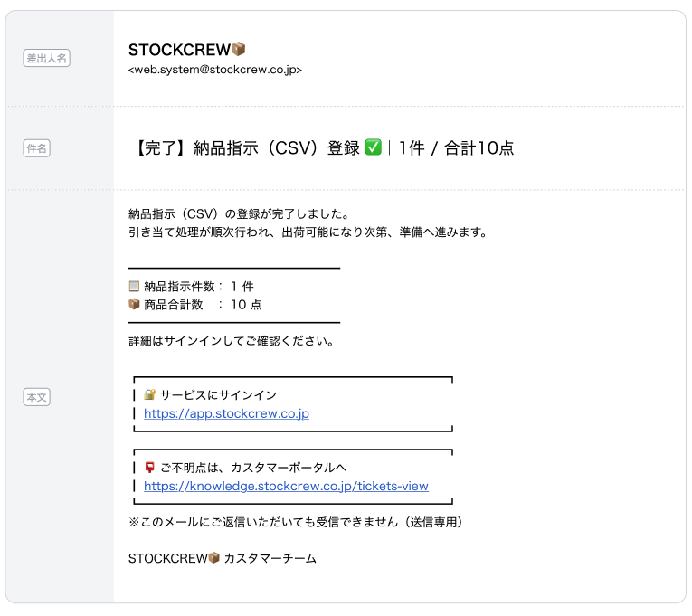Open the app.stockcrew.co.jp sign-in link
The image size is (692, 616).
click(226, 413)
